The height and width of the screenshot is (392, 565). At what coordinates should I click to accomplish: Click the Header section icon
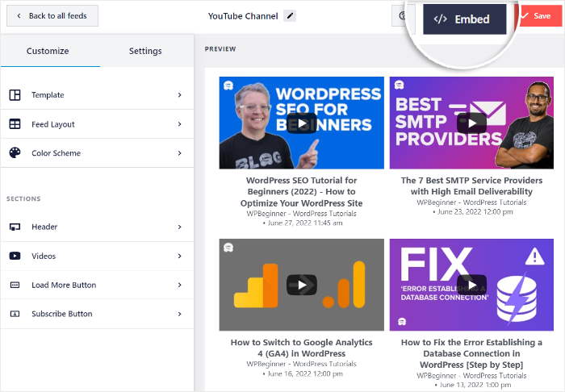click(x=15, y=227)
